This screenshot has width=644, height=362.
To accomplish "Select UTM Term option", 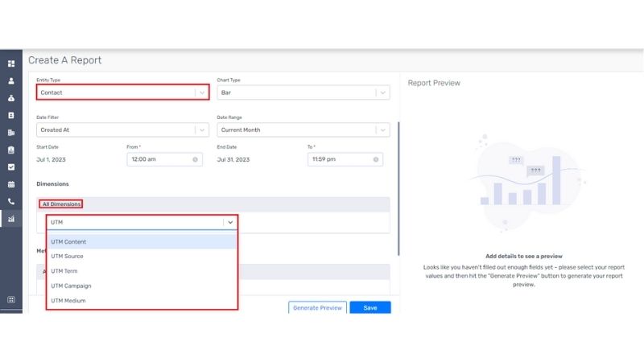I will (x=142, y=271).
